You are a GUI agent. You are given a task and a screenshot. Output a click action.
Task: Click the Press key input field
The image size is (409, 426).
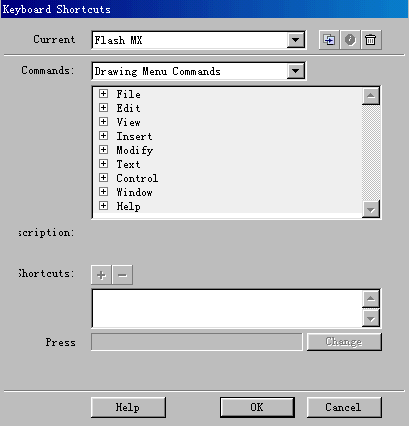point(197,342)
